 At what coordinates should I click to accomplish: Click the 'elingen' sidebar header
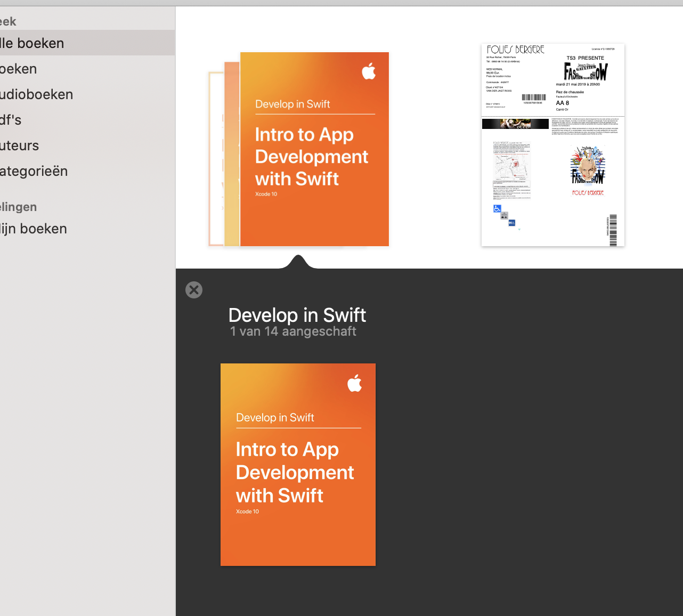(x=18, y=207)
